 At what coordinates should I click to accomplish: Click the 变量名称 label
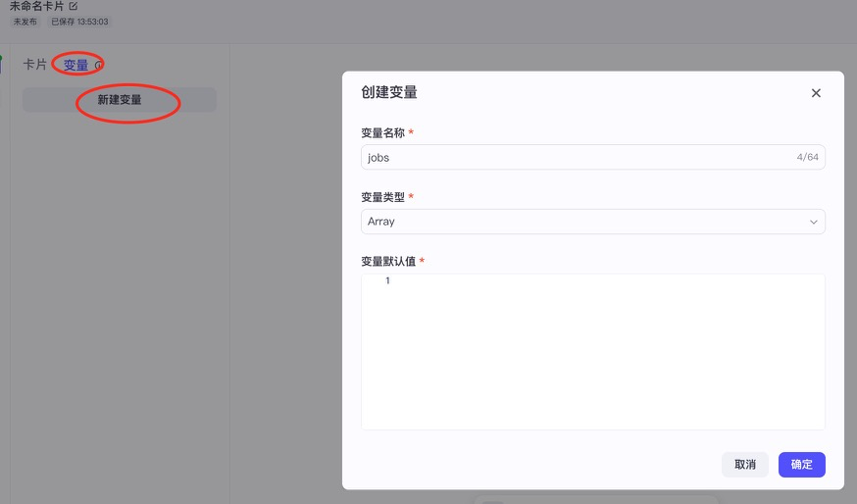click(x=382, y=132)
